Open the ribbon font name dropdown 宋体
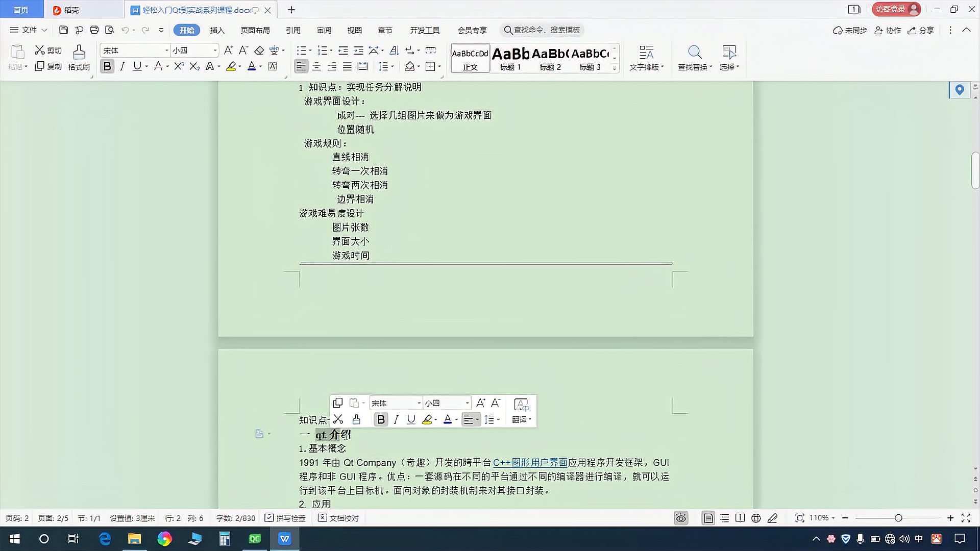Image resolution: width=980 pixels, height=551 pixels. [166, 50]
